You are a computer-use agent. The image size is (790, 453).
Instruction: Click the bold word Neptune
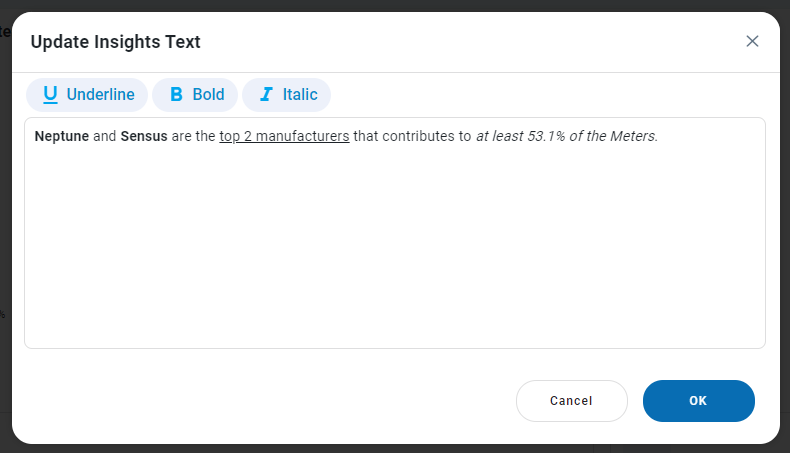pyautogui.click(x=61, y=136)
